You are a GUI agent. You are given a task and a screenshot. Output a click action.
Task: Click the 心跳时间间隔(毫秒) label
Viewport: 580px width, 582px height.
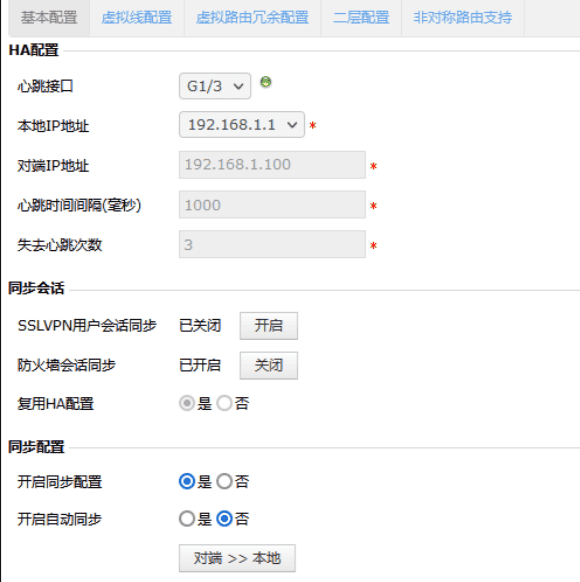[79, 205]
